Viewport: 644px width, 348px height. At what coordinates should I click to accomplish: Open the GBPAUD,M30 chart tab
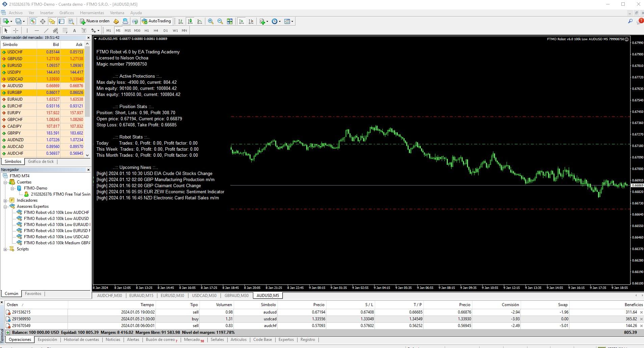[x=236, y=296]
